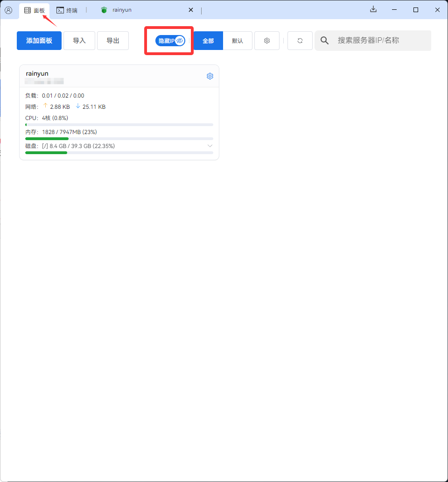Click the 添加面板 button
448x482 pixels.
tap(39, 41)
